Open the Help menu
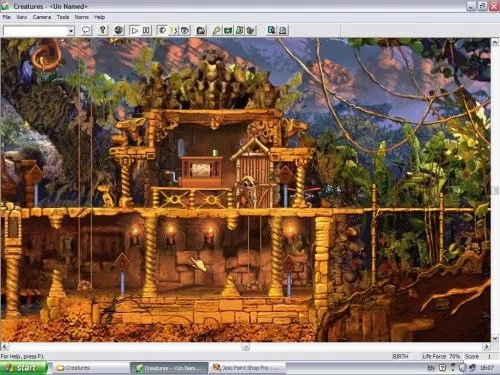Screen dimensions: 500x375 tap(99, 17)
